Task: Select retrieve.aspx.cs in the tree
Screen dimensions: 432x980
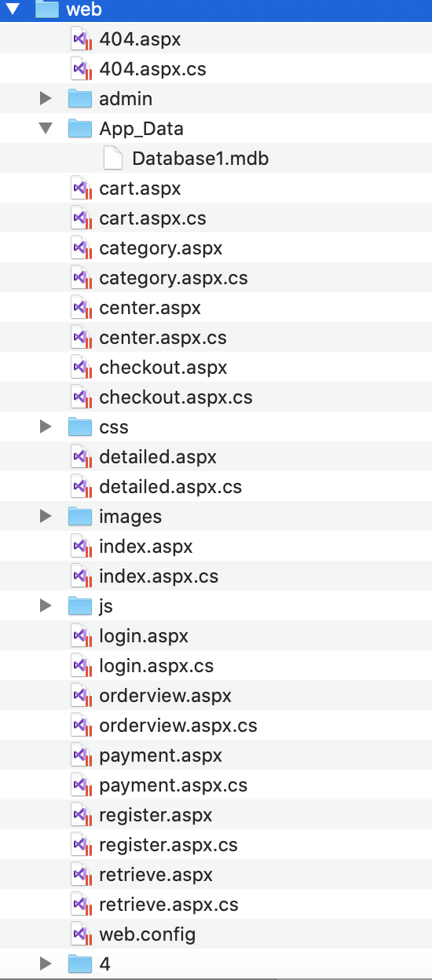Action: click(168, 905)
